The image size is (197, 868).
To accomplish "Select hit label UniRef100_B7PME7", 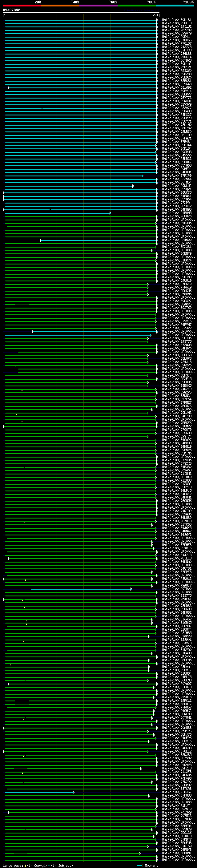I will [177, 403].
